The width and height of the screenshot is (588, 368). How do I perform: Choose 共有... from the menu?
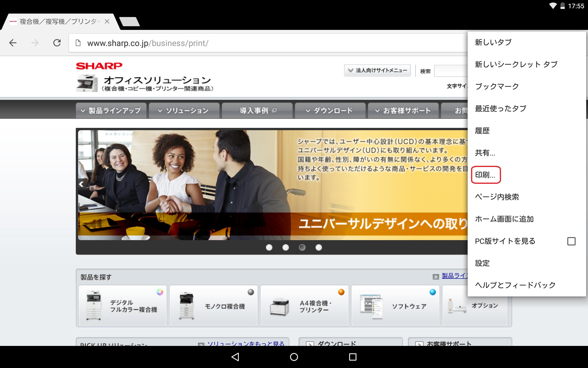[527, 153]
